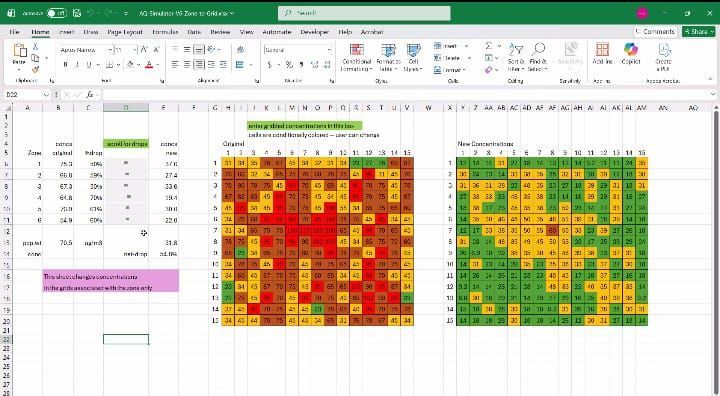Click the red Font Color swatch
This screenshot has height=396, width=720.
point(149,65)
